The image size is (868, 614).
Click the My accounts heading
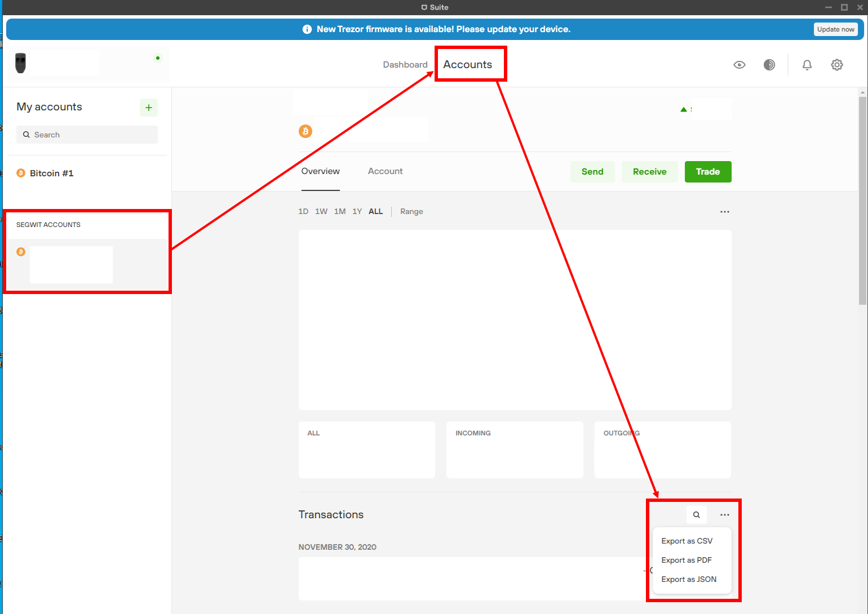50,107
